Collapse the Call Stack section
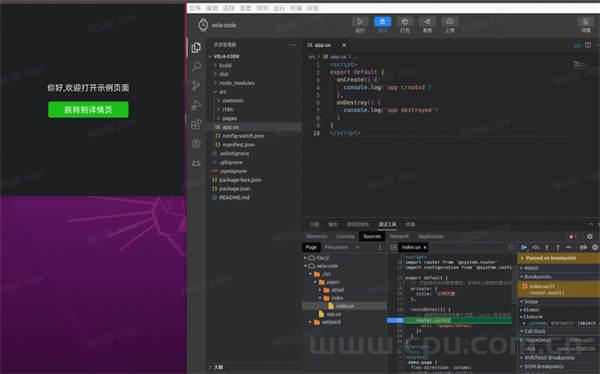 click(x=559, y=331)
